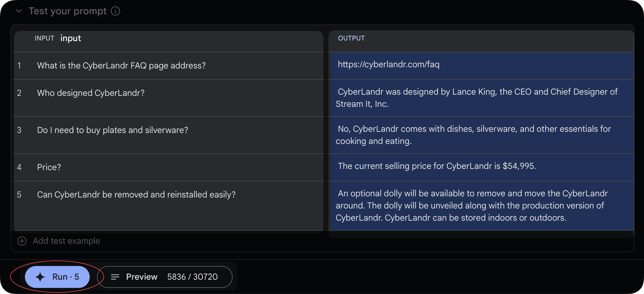The image size is (644, 294).
Task: Select the $54,995 price output cell
Action: click(482, 167)
